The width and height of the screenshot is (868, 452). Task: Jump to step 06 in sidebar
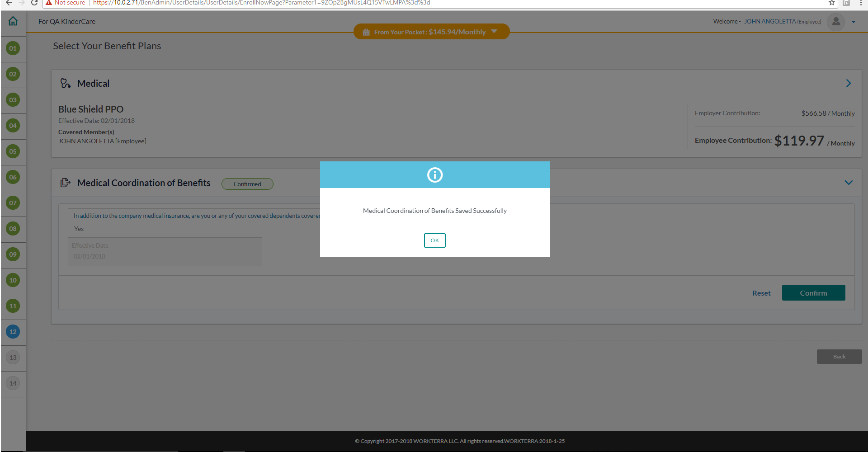[x=13, y=177]
